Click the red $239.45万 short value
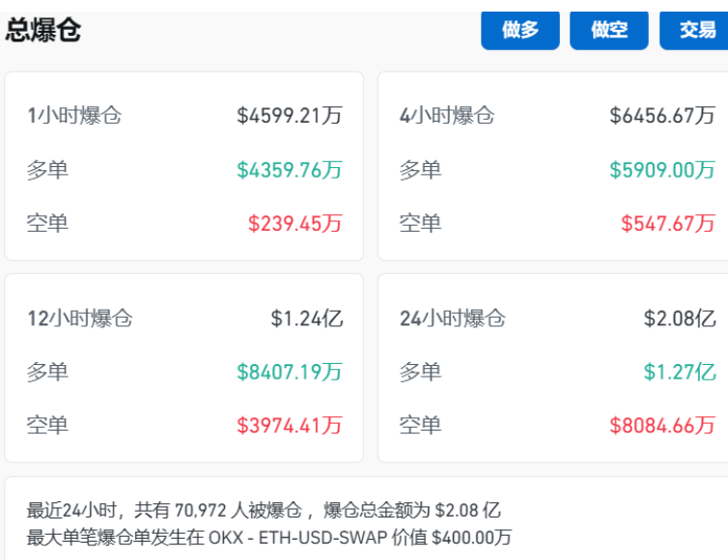The image size is (728, 560). coord(295,223)
